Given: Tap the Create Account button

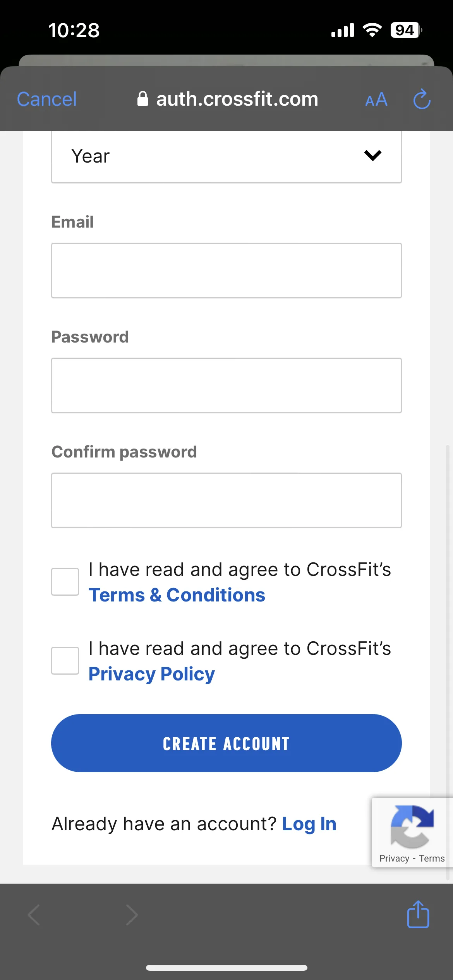Looking at the screenshot, I should click(x=226, y=743).
